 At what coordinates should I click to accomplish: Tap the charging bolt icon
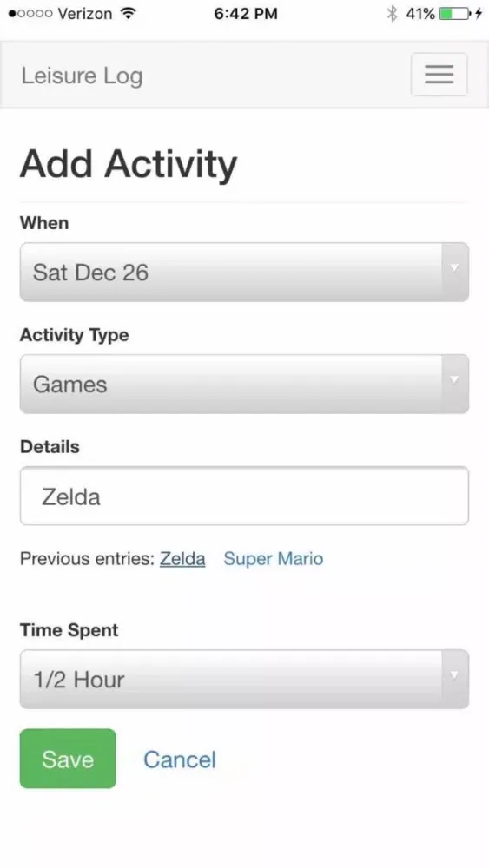(x=479, y=13)
